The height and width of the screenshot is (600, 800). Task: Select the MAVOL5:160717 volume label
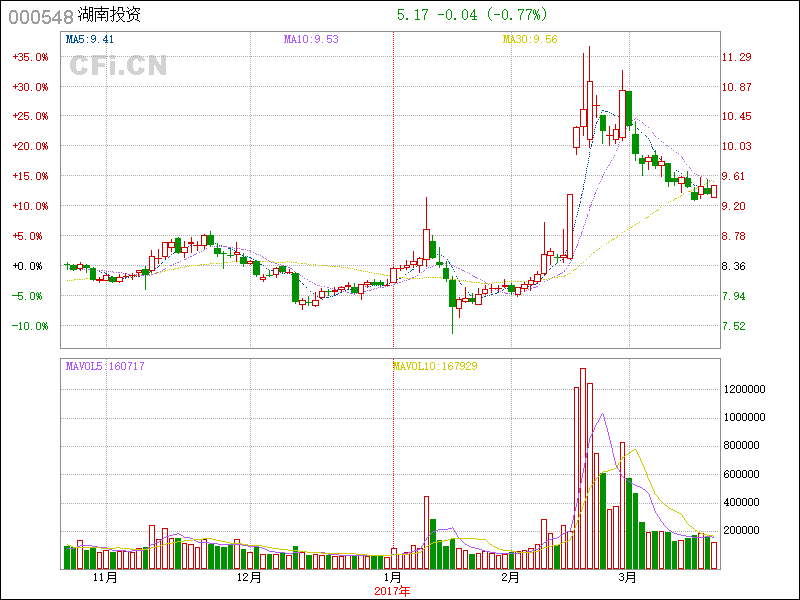point(105,366)
